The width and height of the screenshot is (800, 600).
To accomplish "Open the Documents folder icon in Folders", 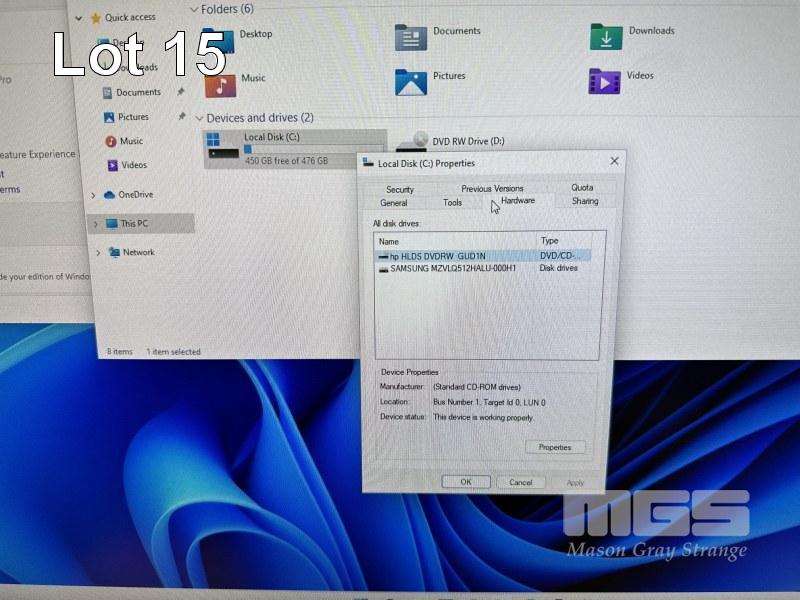I will tap(411, 38).
